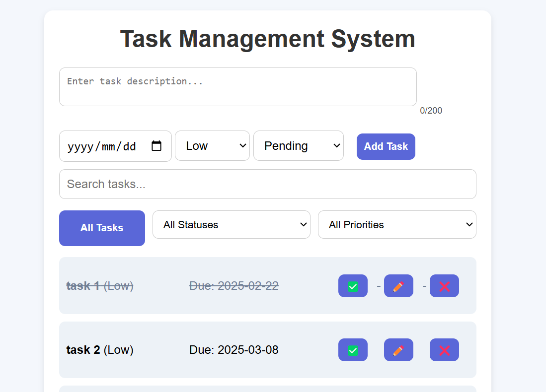Click the Add Task button

(x=386, y=146)
